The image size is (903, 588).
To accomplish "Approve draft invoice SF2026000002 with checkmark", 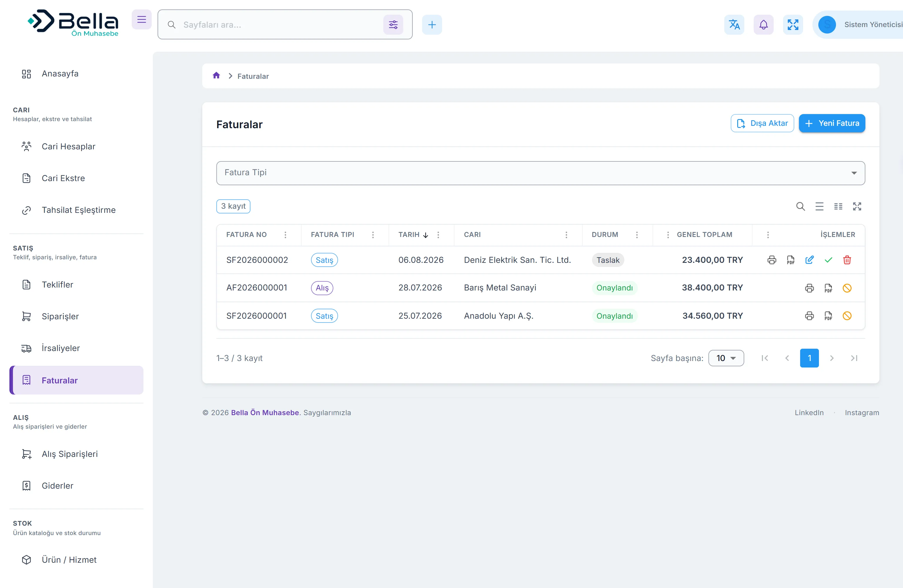I will [x=828, y=260].
